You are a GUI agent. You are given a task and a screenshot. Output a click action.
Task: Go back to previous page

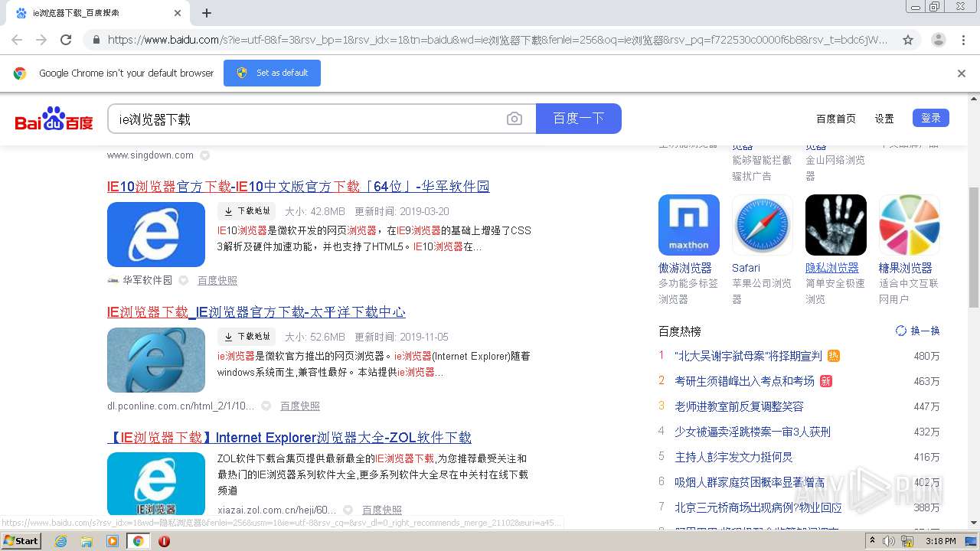(17, 40)
